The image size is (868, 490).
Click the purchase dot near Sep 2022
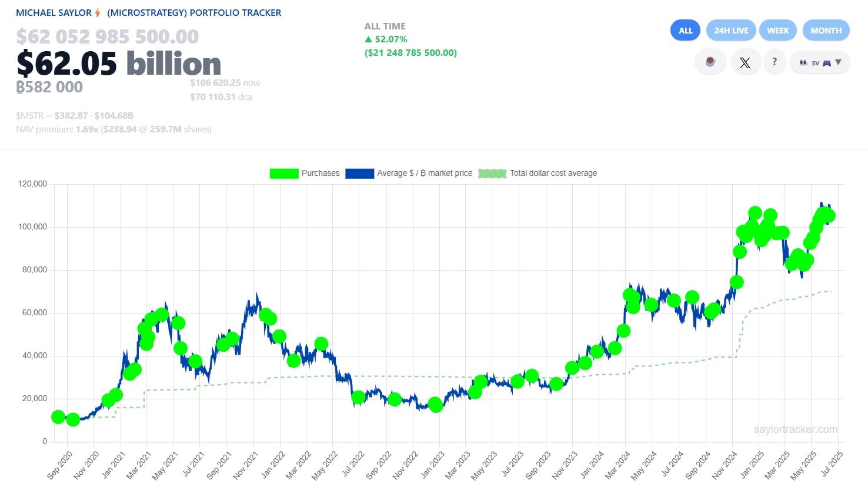(x=395, y=399)
